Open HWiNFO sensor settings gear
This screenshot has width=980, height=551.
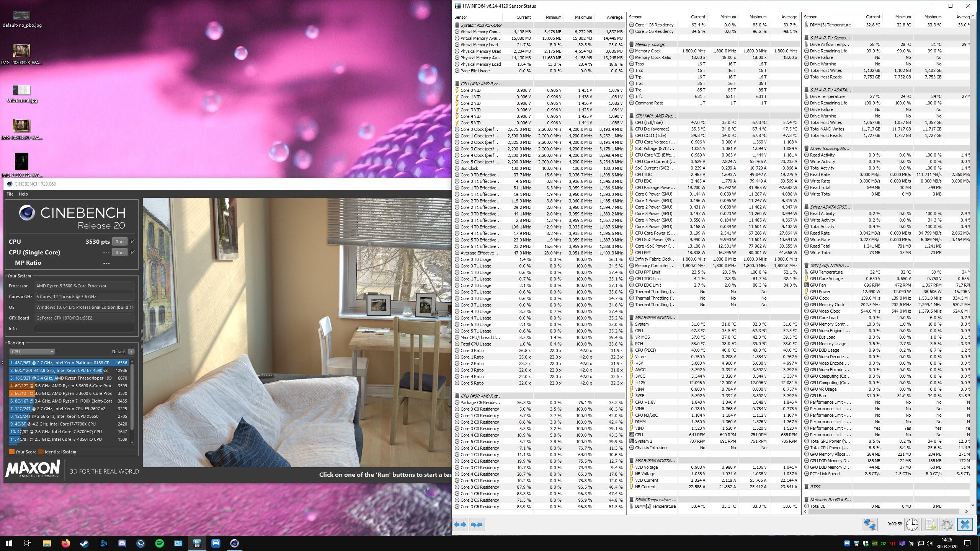click(x=947, y=524)
